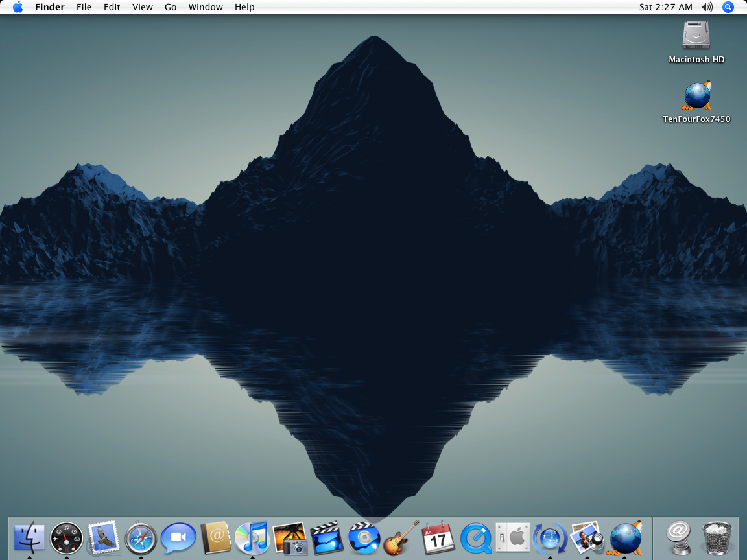Image resolution: width=747 pixels, height=560 pixels.
Task: Open iCal calendar icon
Action: (x=438, y=538)
